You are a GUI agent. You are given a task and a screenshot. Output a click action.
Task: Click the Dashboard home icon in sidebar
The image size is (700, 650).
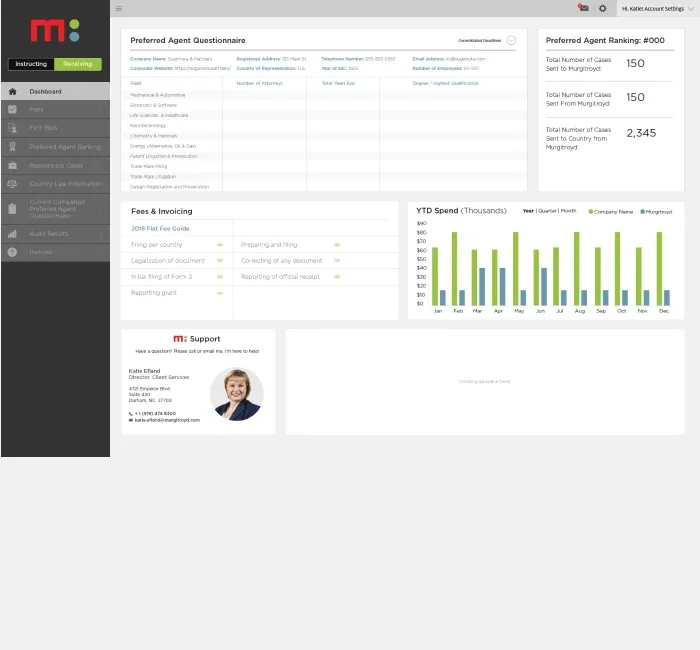(x=12, y=92)
